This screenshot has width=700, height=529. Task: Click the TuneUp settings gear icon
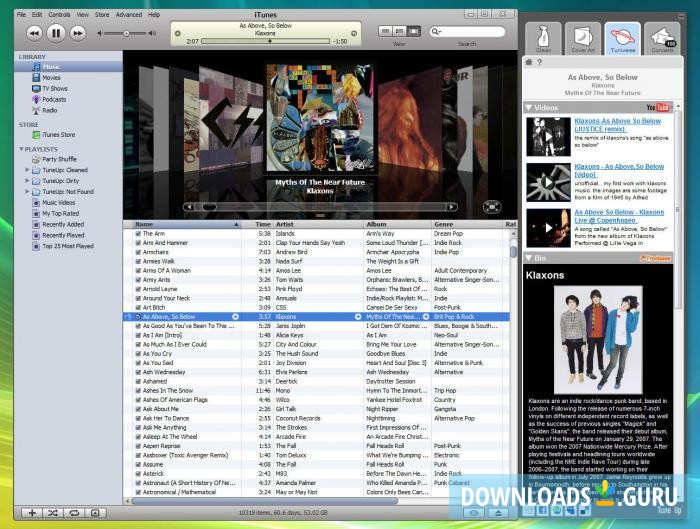tap(529, 62)
